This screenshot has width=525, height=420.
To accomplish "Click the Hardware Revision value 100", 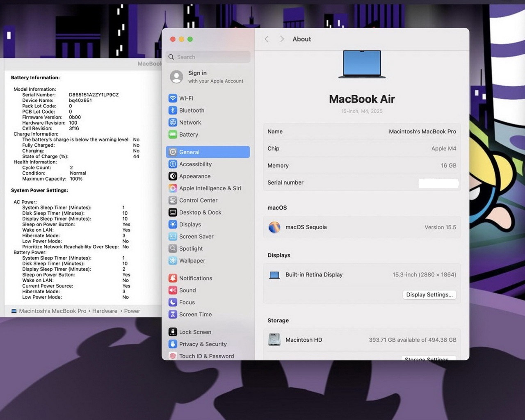I will (x=73, y=123).
